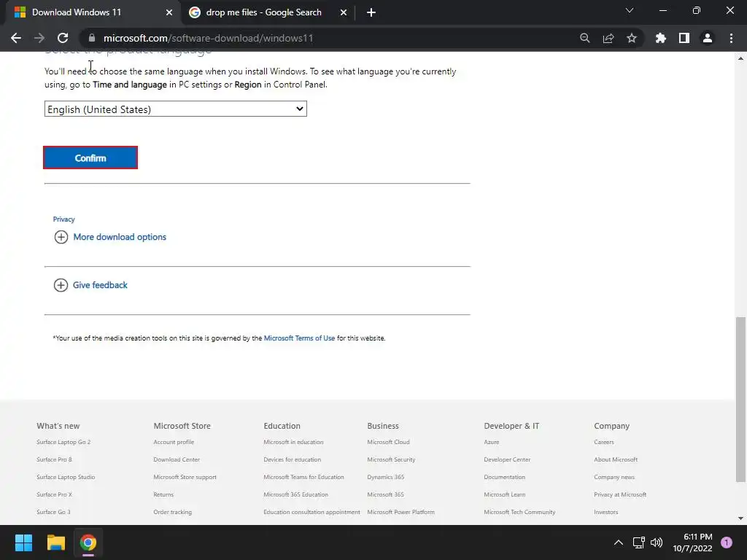
Task: Open Developer Center footer link
Action: point(507,459)
